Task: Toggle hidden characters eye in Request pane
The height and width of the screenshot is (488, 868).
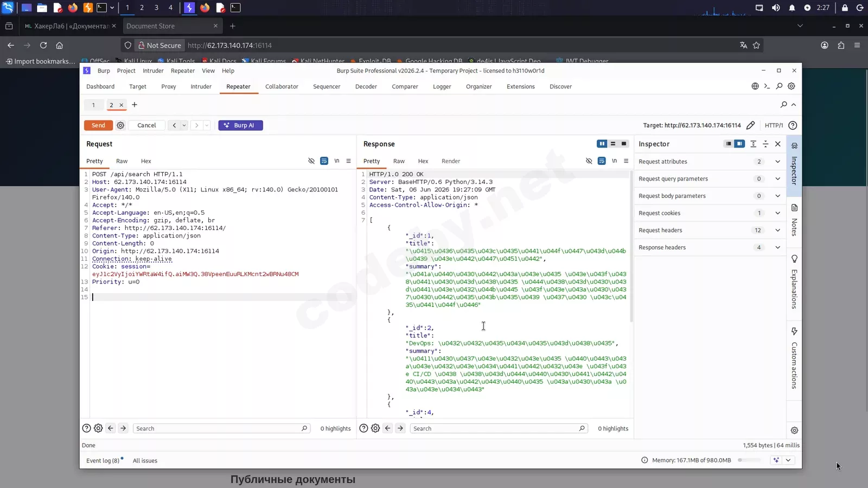Action: [x=311, y=161]
